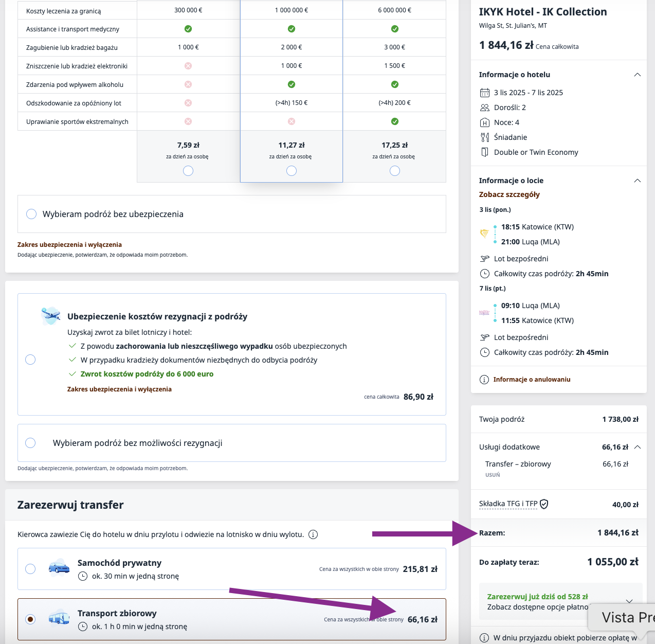
Task: Click '215,81 zł' private car price
Action: (420, 569)
